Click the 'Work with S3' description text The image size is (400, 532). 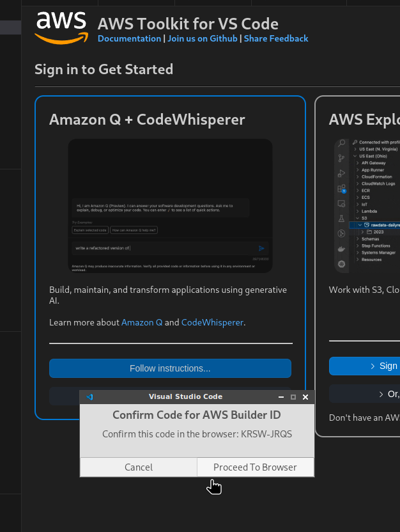(364, 290)
